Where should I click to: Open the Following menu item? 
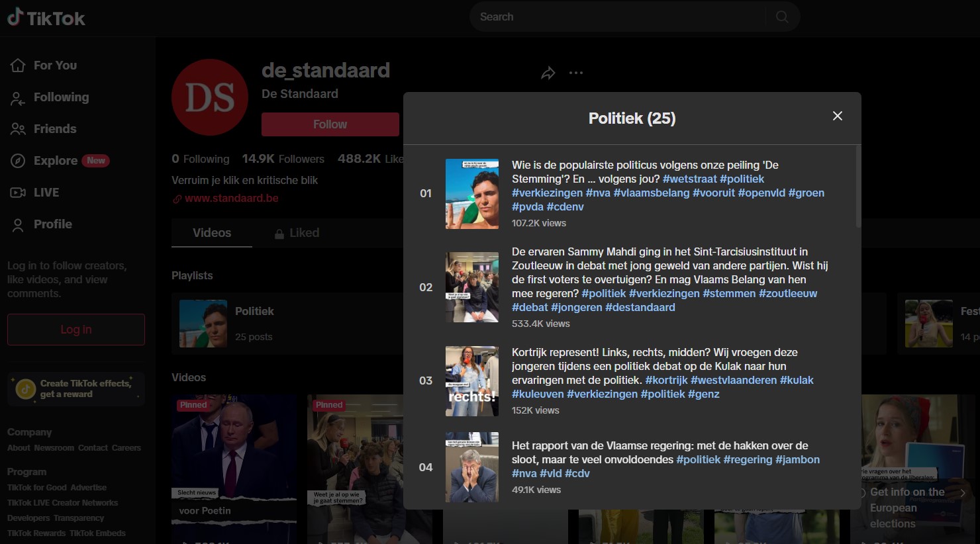[61, 97]
